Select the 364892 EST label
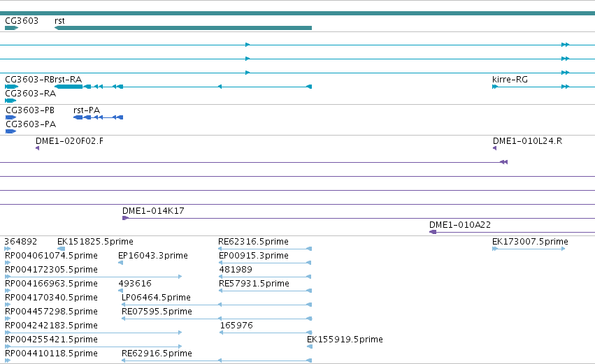This screenshot has width=595, height=364. click(21, 242)
